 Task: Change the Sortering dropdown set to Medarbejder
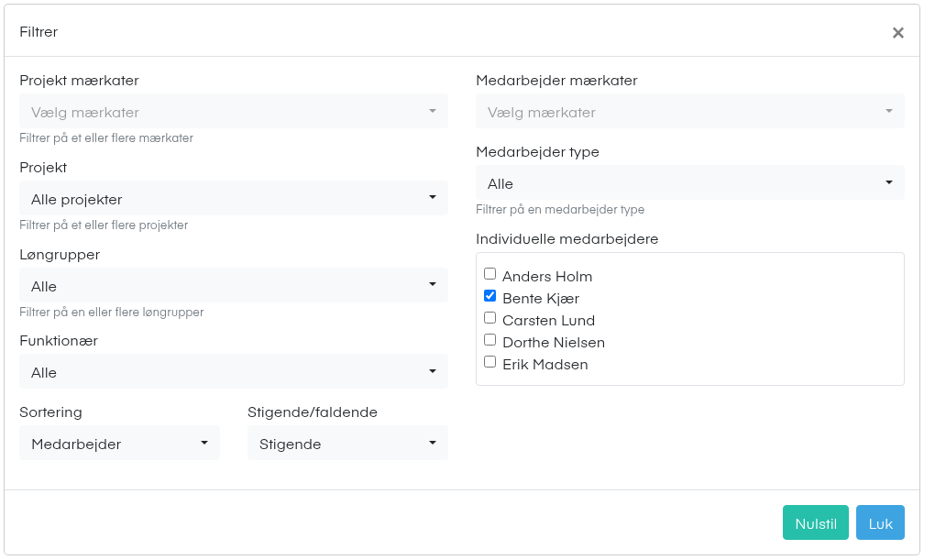[120, 443]
